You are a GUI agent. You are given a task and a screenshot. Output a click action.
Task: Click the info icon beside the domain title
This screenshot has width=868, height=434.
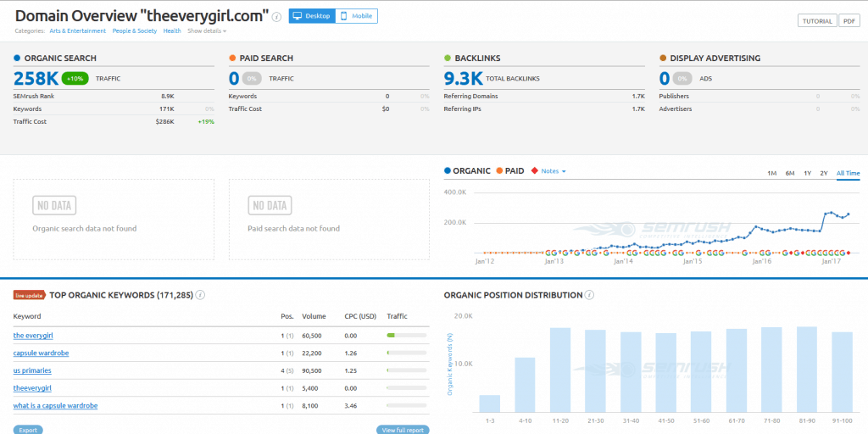pyautogui.click(x=277, y=17)
